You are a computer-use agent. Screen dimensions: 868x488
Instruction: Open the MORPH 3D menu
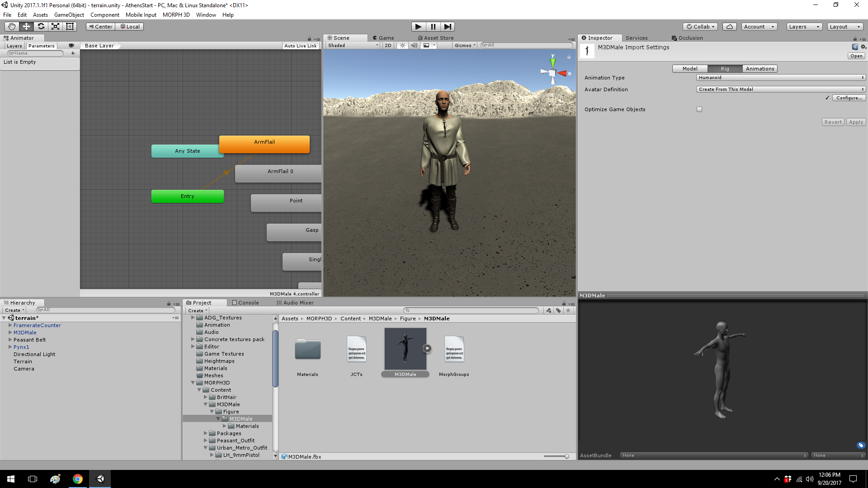[x=176, y=15]
